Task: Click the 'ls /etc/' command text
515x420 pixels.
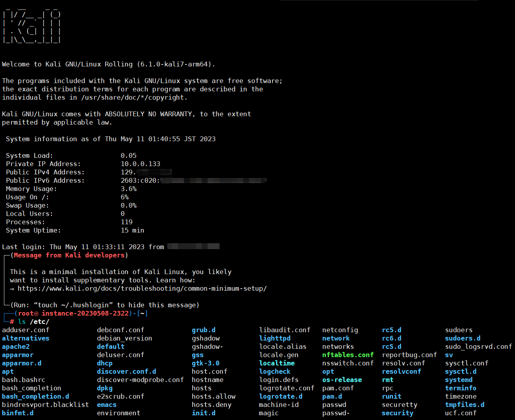Action: (x=34, y=322)
